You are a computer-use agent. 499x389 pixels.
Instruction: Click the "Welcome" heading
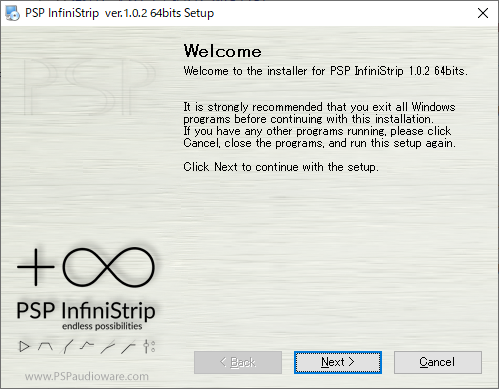pyautogui.click(x=223, y=51)
